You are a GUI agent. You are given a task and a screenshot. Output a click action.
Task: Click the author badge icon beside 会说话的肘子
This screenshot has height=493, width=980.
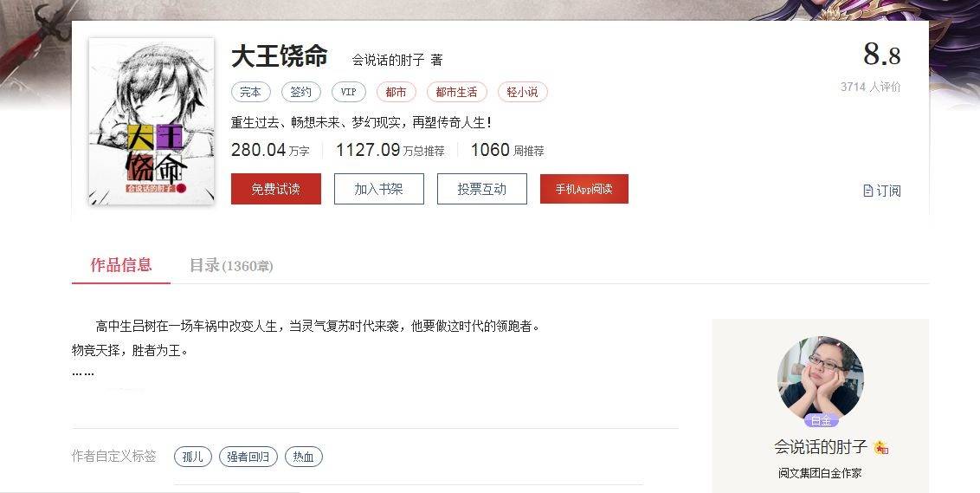pyautogui.click(x=881, y=447)
